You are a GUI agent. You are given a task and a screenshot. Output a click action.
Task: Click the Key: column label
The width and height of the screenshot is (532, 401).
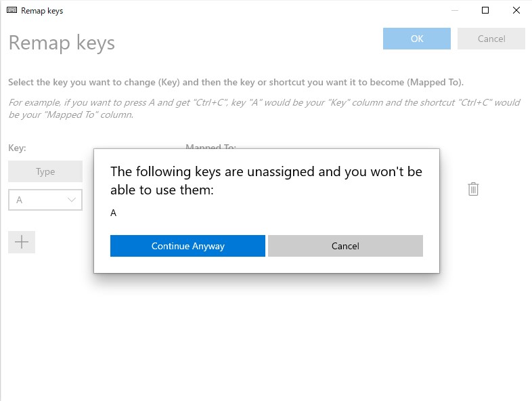[x=17, y=148]
